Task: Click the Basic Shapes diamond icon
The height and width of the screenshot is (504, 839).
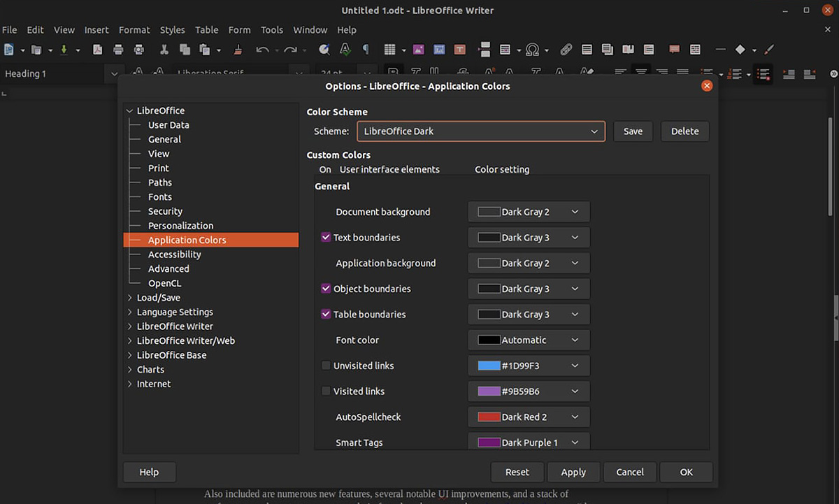Action: (x=740, y=50)
